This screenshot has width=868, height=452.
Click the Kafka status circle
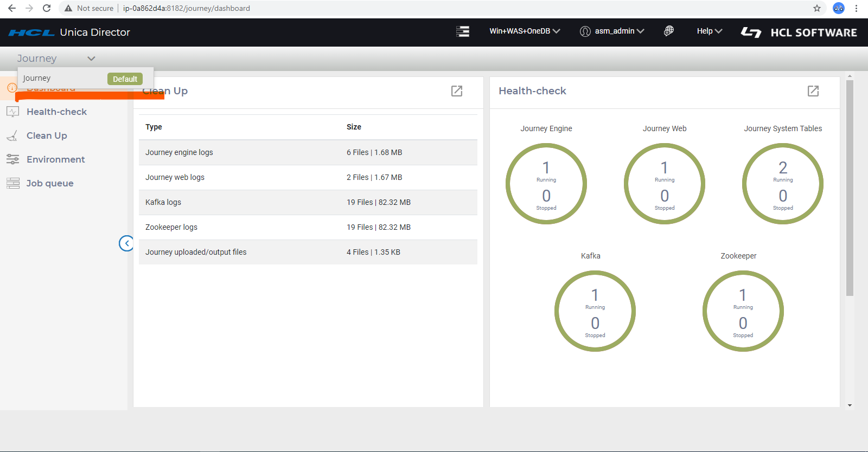coord(595,311)
